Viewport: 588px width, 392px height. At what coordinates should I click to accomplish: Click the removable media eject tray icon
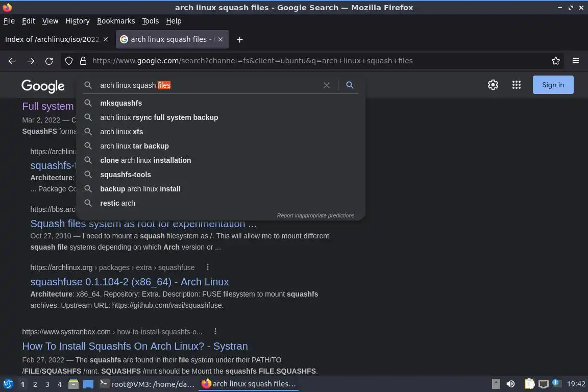point(496,384)
